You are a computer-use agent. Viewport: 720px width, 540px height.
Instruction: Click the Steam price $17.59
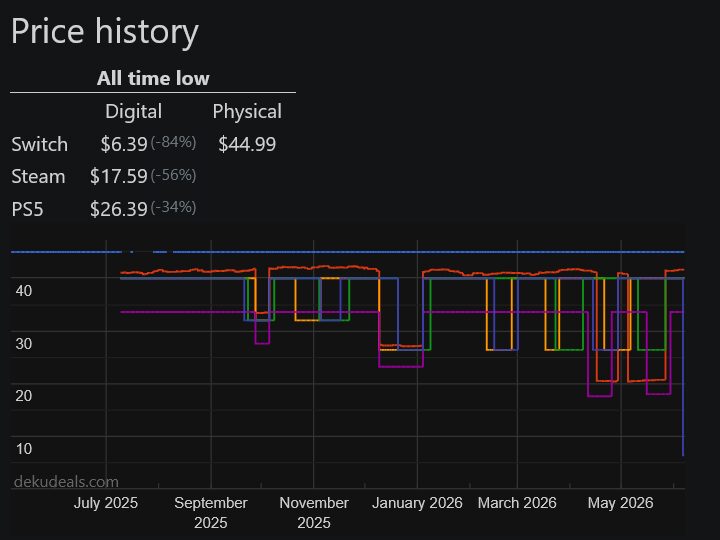[118, 177]
